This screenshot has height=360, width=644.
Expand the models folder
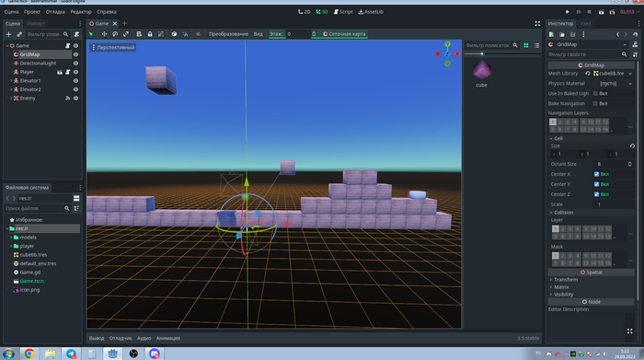(11, 238)
